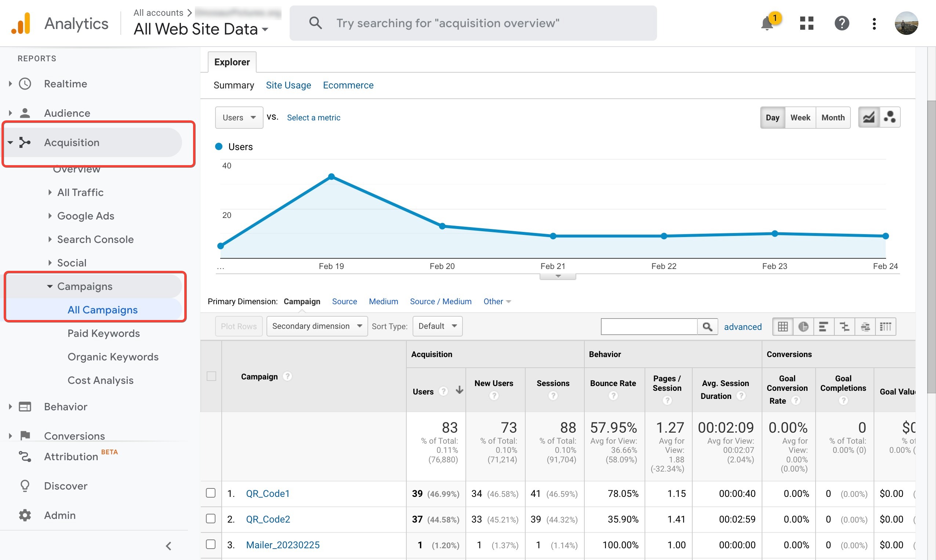
Task: Switch the chart granularity to Month
Action: pos(833,117)
